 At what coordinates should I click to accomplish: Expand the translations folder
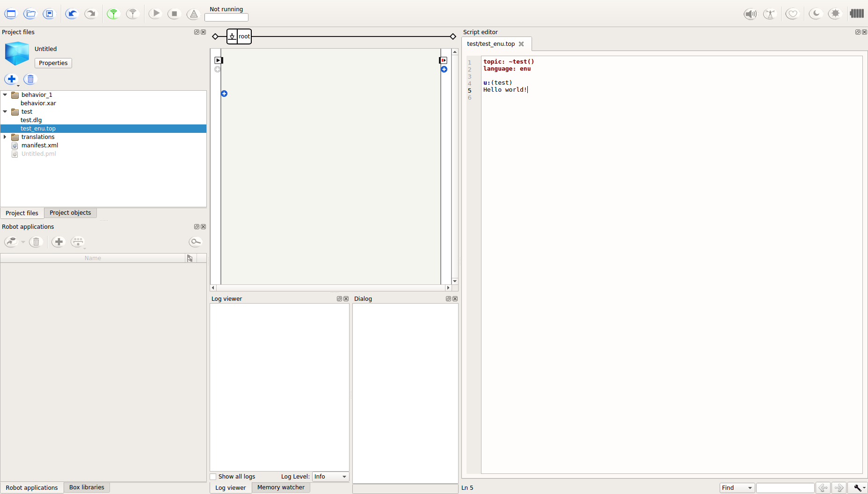5,137
